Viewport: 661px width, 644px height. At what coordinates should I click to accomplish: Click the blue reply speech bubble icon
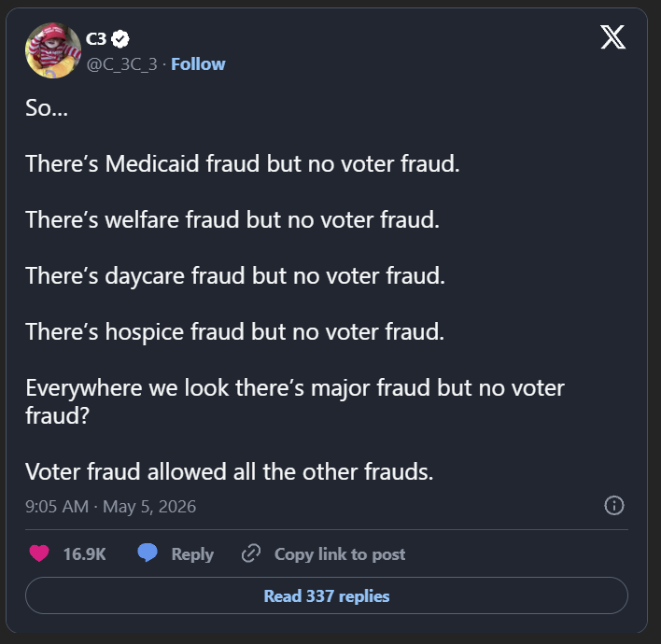(148, 553)
